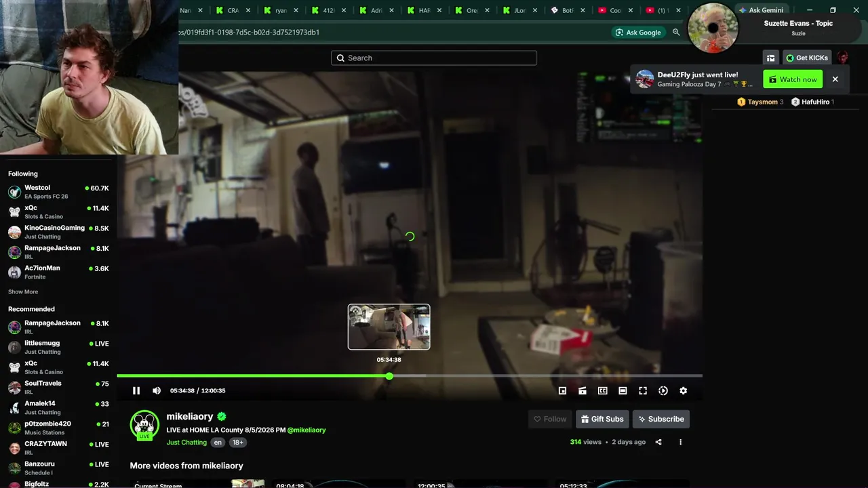
Task: Click the RampageJackson avatar under Following
Action: click(14, 252)
